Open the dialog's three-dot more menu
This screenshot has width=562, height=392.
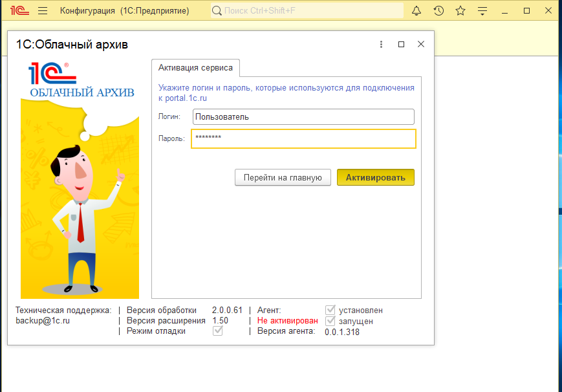381,44
